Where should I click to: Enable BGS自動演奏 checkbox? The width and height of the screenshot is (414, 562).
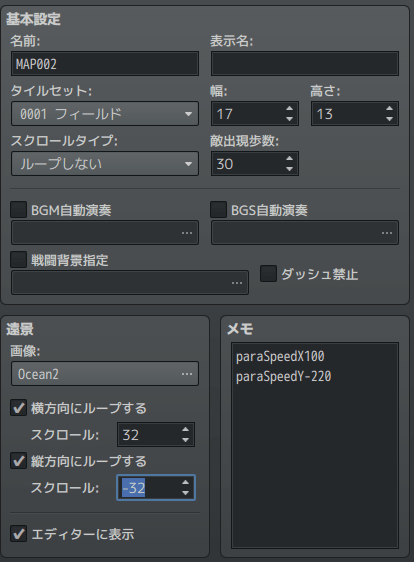coord(218,210)
